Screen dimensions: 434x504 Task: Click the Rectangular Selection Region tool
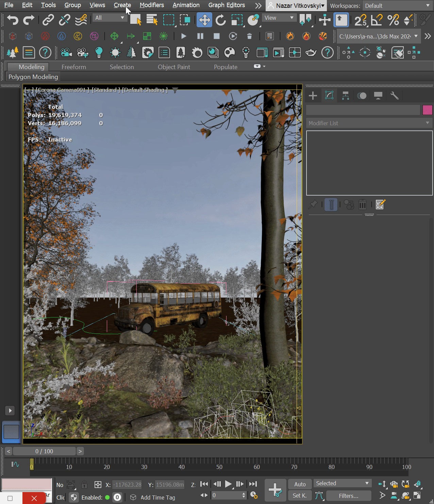169,20
